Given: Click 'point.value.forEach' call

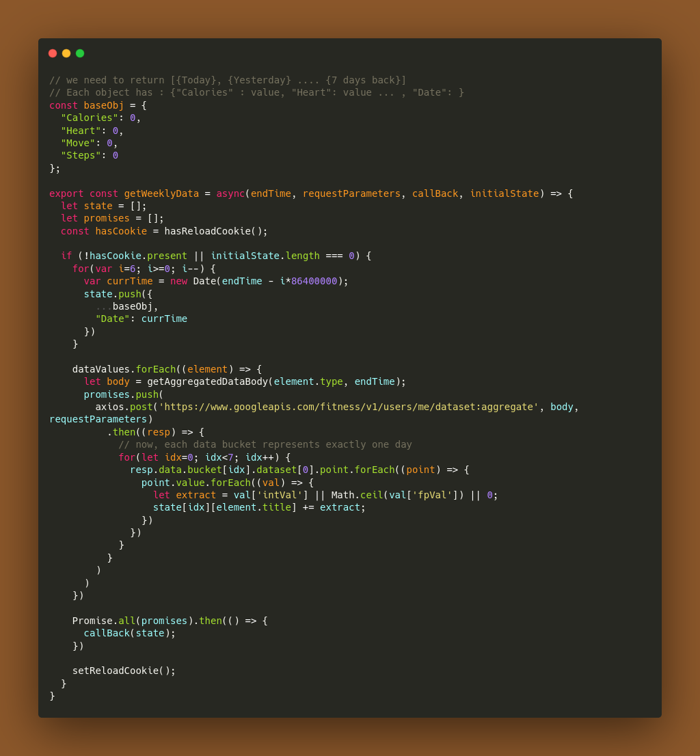Looking at the screenshot, I should pos(196,483).
